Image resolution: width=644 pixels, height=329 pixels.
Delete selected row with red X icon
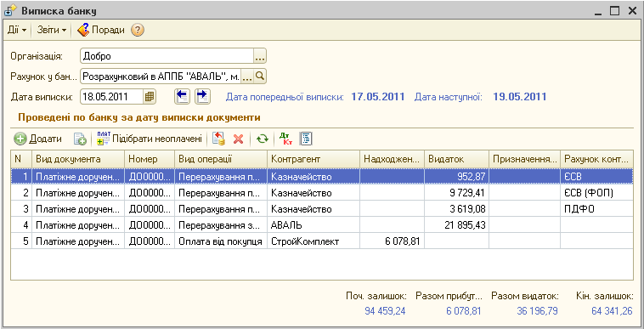pyautogui.click(x=238, y=139)
